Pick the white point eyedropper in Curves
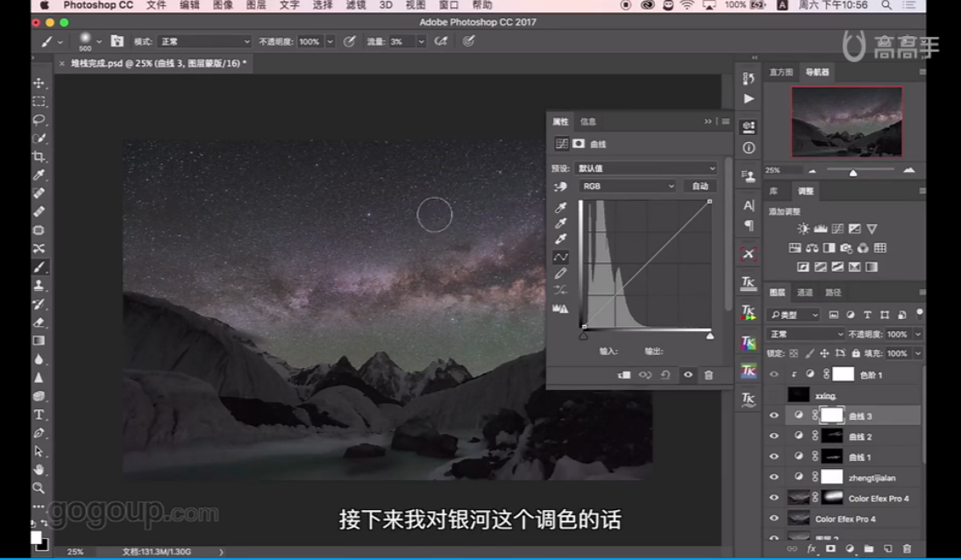This screenshot has height=560, width=961. pos(560,239)
